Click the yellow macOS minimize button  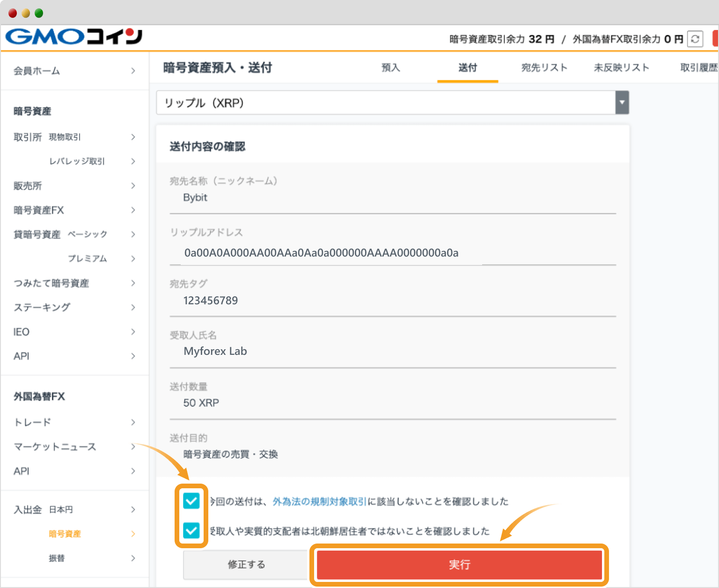click(26, 13)
